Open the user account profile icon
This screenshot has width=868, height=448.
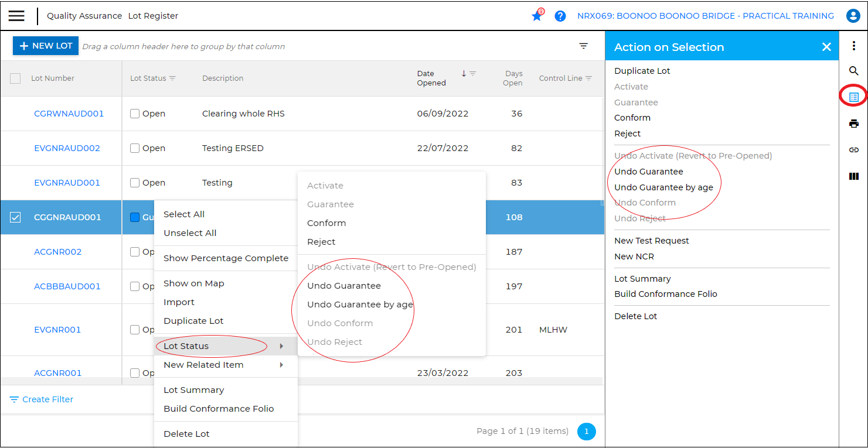click(x=853, y=16)
